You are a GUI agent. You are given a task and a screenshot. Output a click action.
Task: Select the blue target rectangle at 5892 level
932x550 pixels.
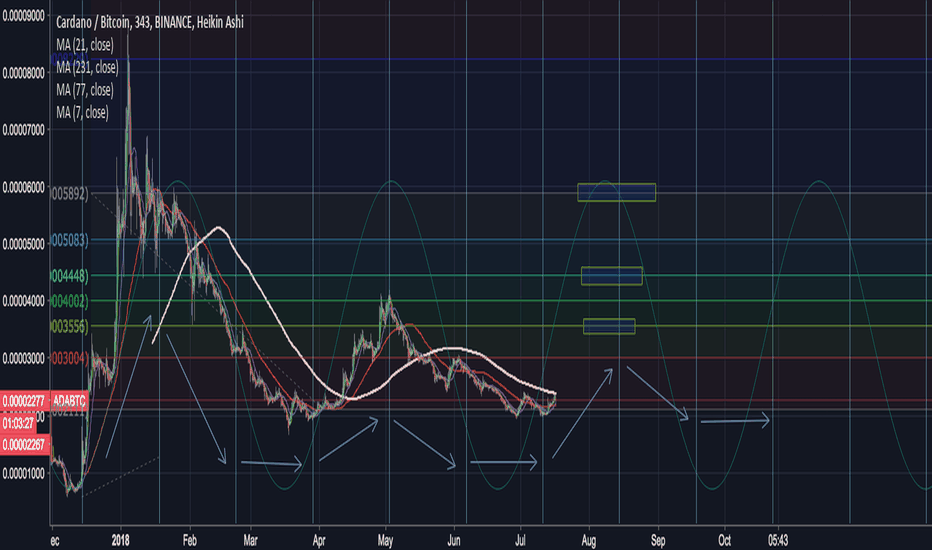pos(616,193)
